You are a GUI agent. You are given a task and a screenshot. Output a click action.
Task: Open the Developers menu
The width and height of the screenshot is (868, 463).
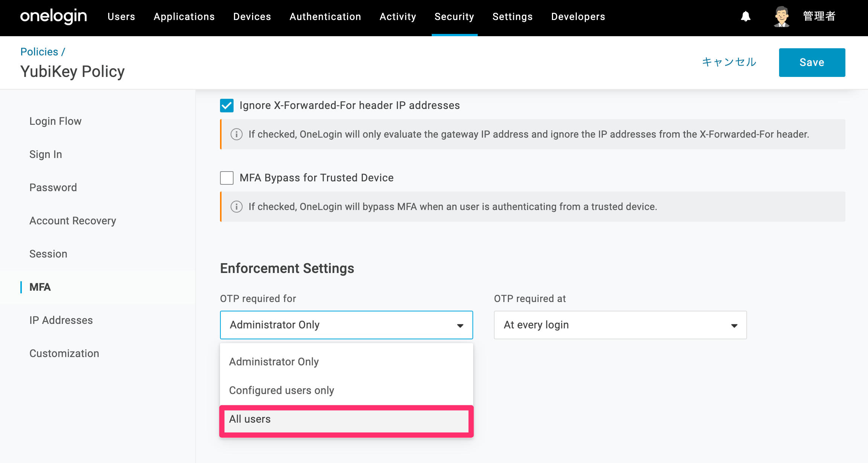[578, 17]
